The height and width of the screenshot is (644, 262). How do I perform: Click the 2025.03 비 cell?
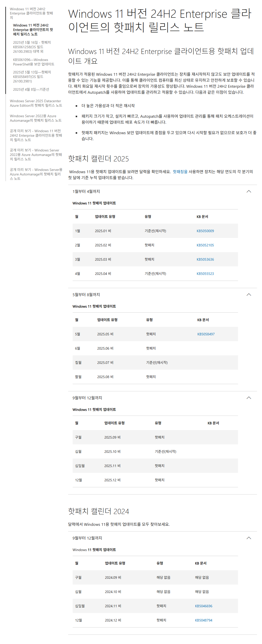point(103,259)
